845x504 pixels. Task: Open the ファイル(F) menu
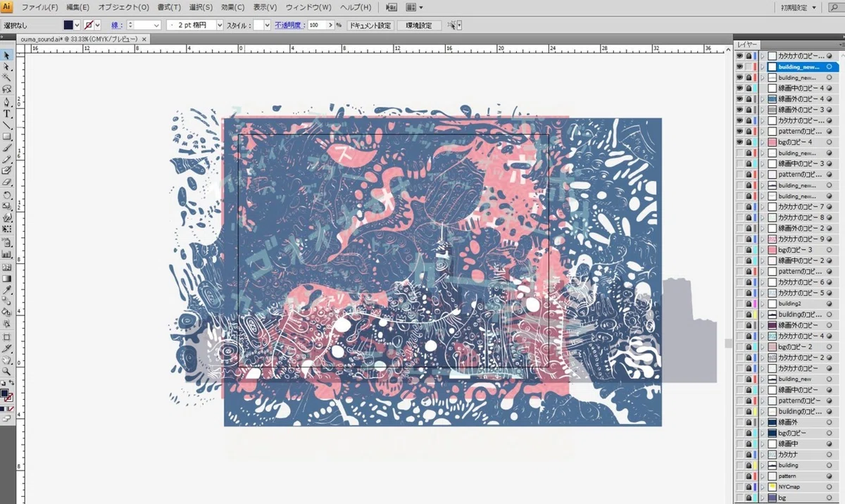click(x=39, y=7)
